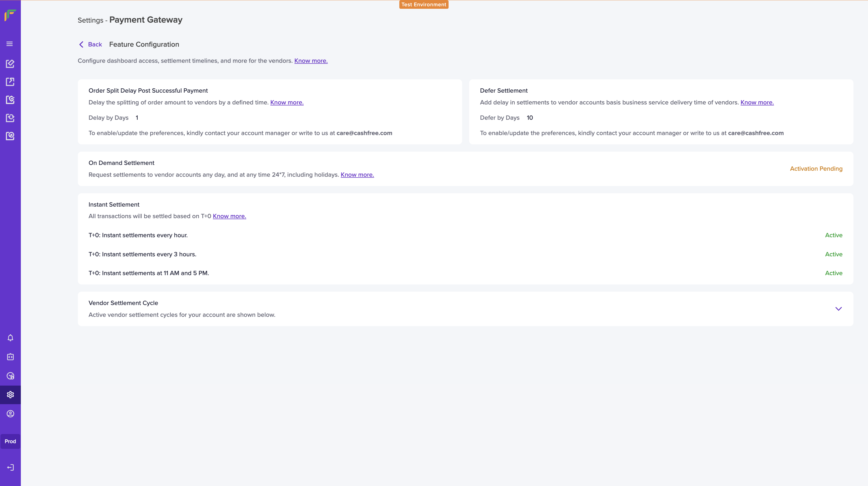The image size is (868, 486).
Task: Open Know more link for Instant Settlement
Action: [x=229, y=216]
